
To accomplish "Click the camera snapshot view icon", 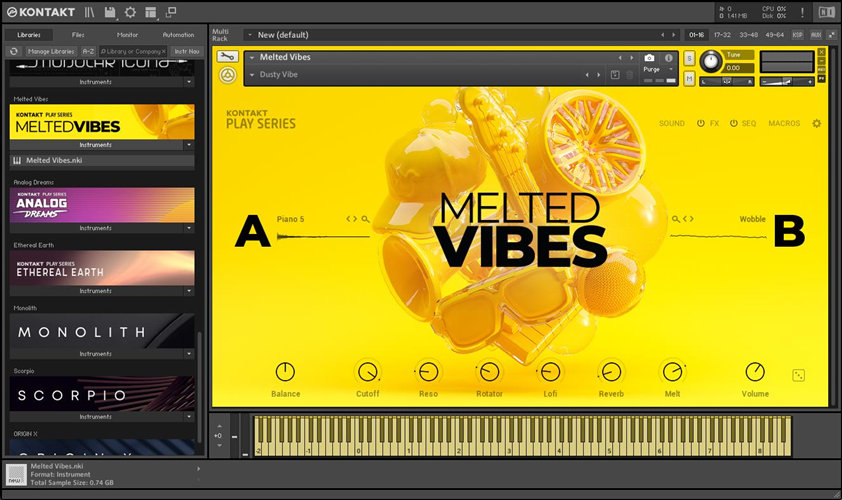I will pos(649,57).
